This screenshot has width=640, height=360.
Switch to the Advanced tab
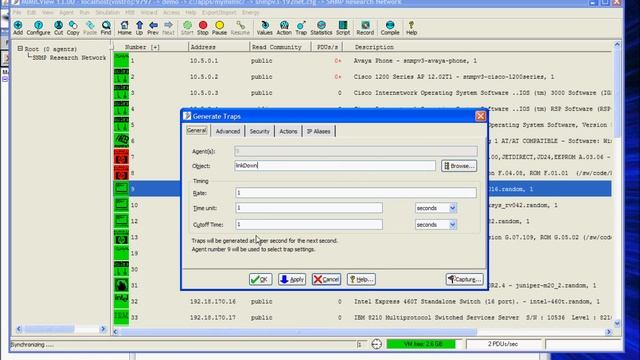228,131
